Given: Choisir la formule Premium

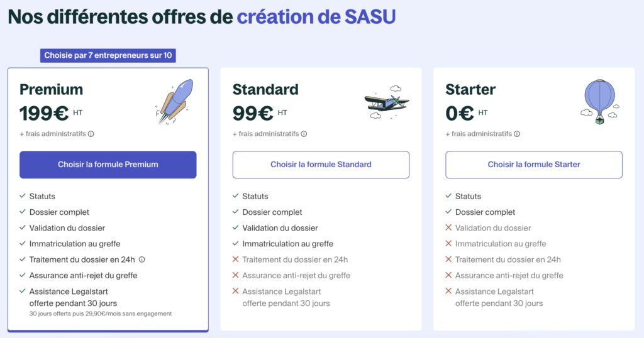Looking at the screenshot, I should pos(108,165).
